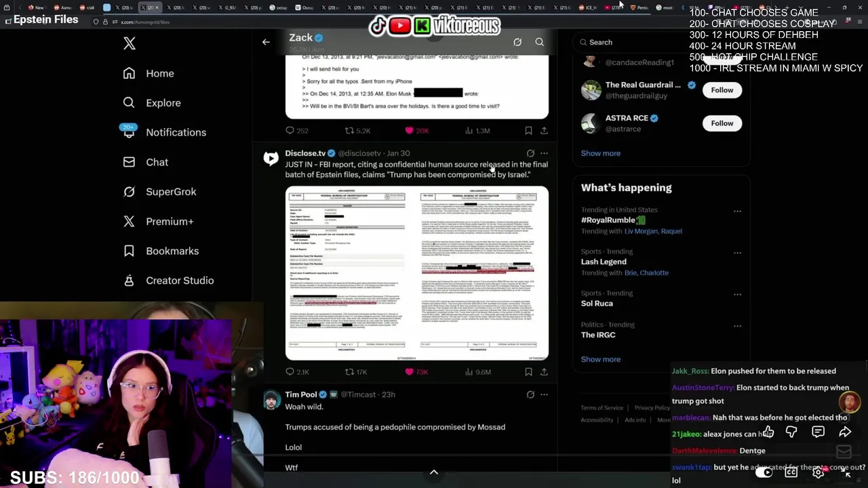Toggle the video player autoplay switch
Screen dimensions: 868x488
point(764,473)
